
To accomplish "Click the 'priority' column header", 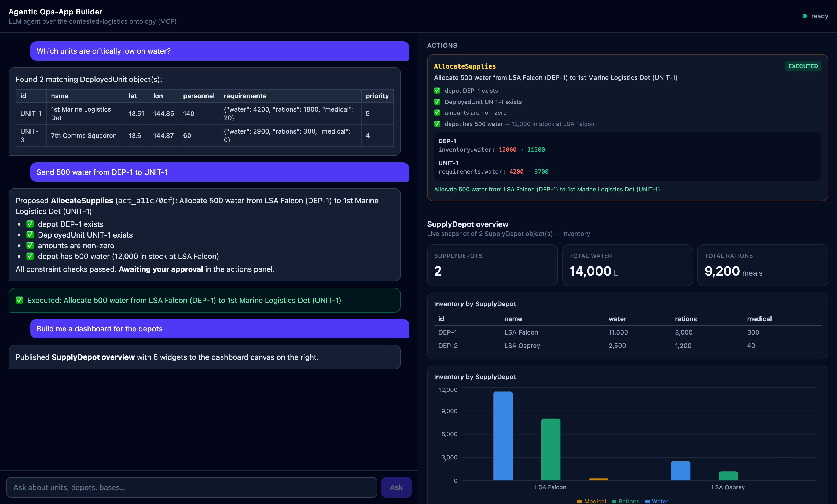I will click(x=377, y=96).
